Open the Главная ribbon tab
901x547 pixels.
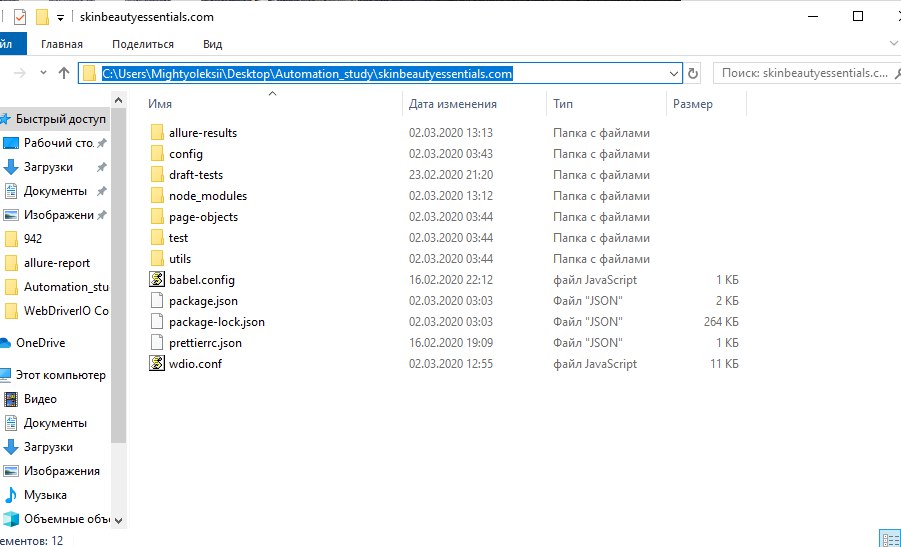click(62, 44)
